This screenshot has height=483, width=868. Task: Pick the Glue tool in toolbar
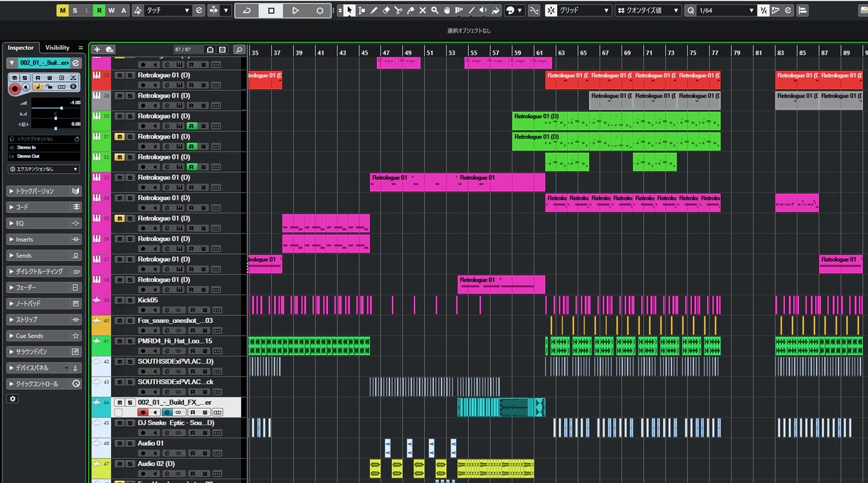click(x=411, y=11)
